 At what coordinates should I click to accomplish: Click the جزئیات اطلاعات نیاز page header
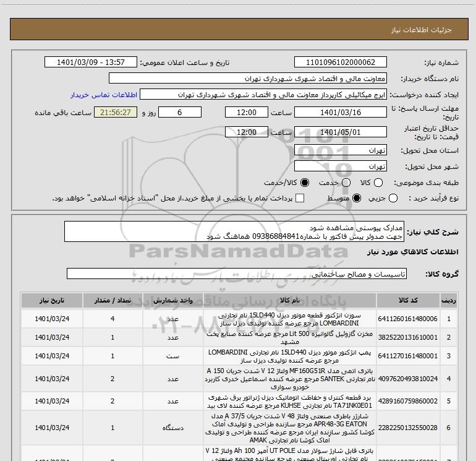pos(422,30)
